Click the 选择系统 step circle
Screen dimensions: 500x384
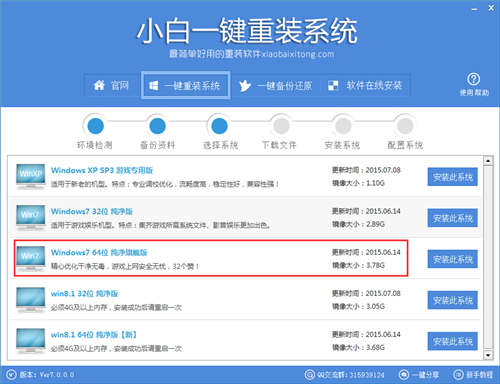click(219, 126)
